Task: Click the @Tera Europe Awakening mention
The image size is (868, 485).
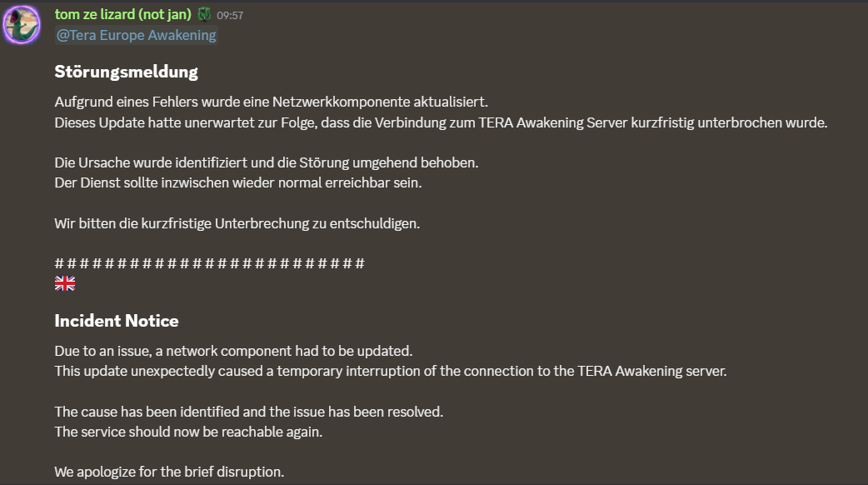Action: pyautogui.click(x=136, y=35)
